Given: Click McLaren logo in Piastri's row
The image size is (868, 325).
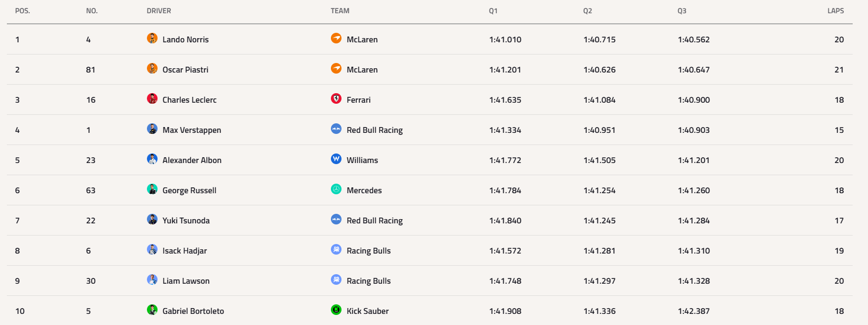Looking at the screenshot, I should (336, 68).
